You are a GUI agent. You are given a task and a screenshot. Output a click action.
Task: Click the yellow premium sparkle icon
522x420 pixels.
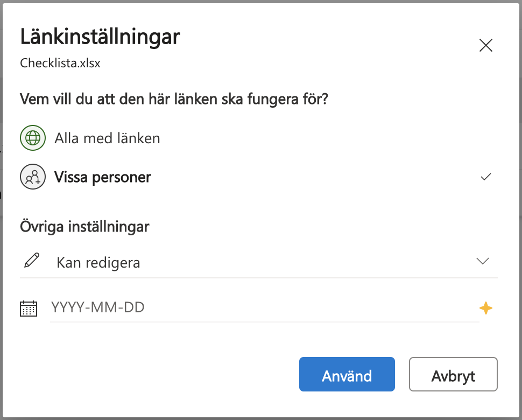(x=485, y=308)
